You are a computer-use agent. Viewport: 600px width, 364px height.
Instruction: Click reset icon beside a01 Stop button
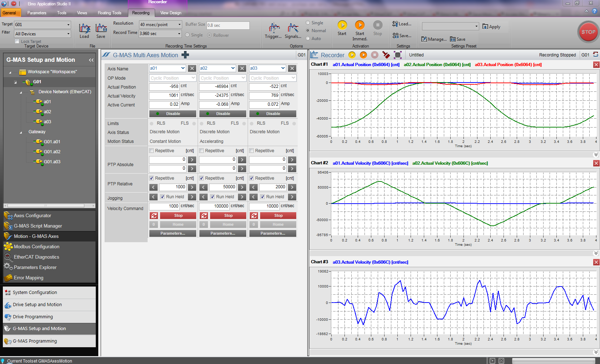pos(154,216)
